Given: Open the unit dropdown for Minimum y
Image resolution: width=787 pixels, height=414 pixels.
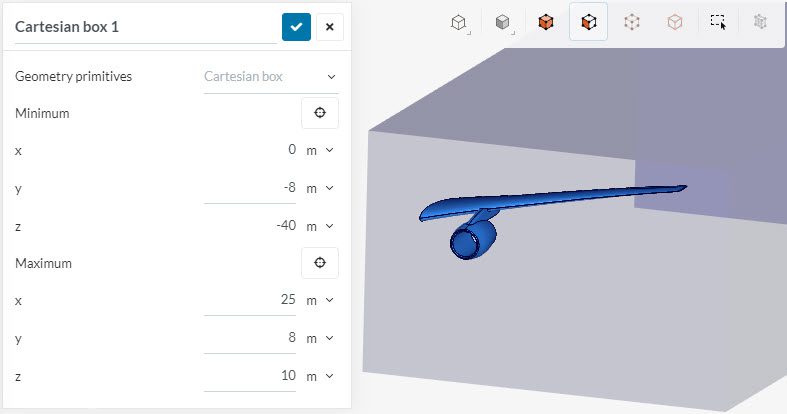Looking at the screenshot, I should pyautogui.click(x=320, y=188).
